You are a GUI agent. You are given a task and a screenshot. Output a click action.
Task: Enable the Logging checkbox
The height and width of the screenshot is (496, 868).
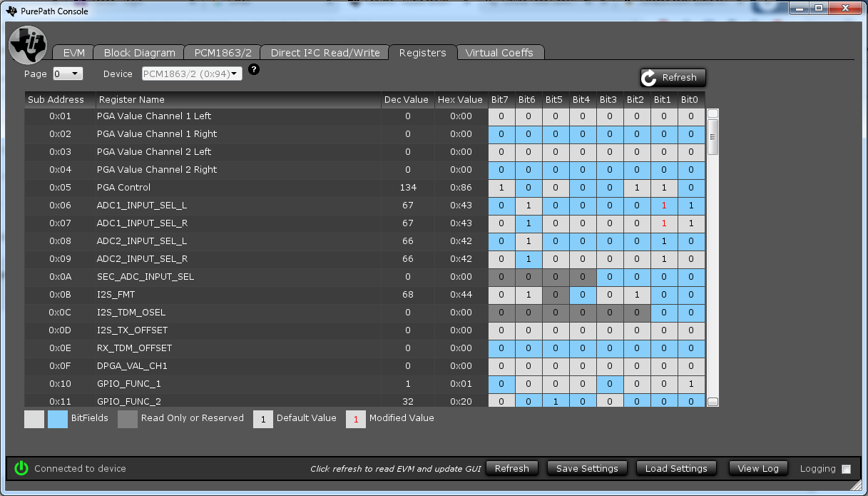(x=847, y=469)
